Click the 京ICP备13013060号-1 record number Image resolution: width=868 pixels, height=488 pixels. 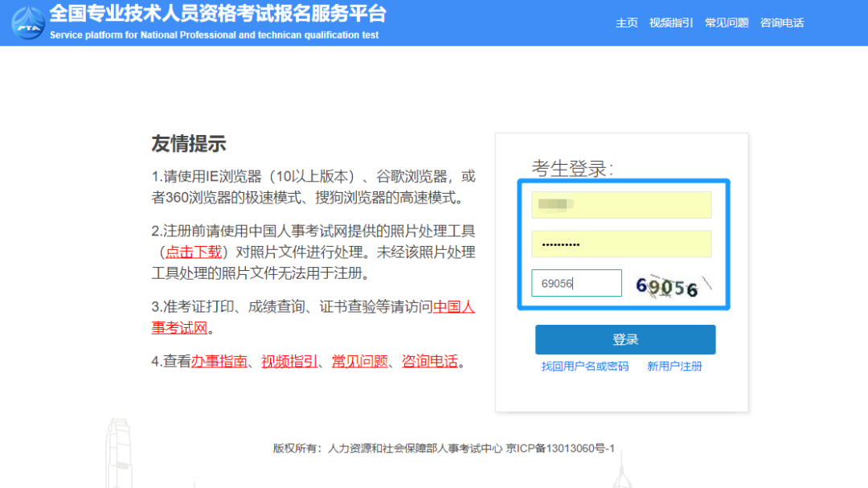point(560,449)
